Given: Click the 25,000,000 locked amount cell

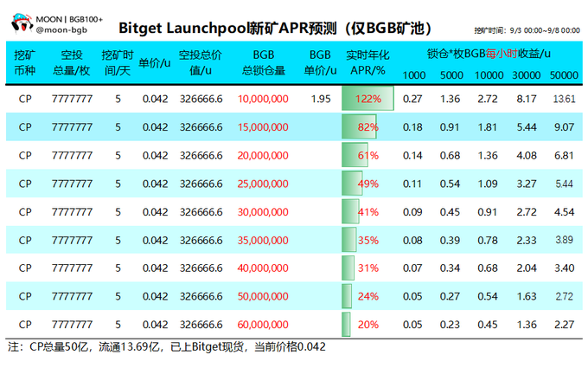Looking at the screenshot, I should coord(263,184).
